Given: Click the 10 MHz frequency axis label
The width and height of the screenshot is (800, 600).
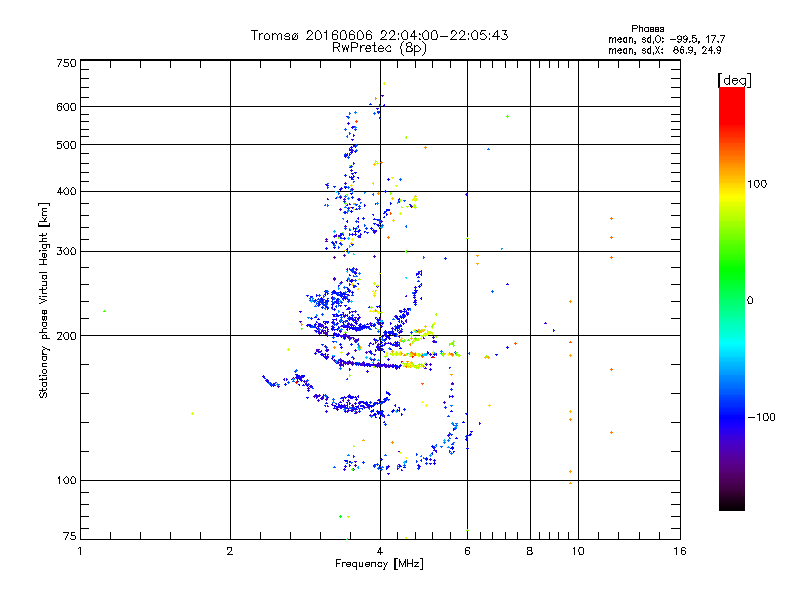Looking at the screenshot, I should click(x=578, y=551).
